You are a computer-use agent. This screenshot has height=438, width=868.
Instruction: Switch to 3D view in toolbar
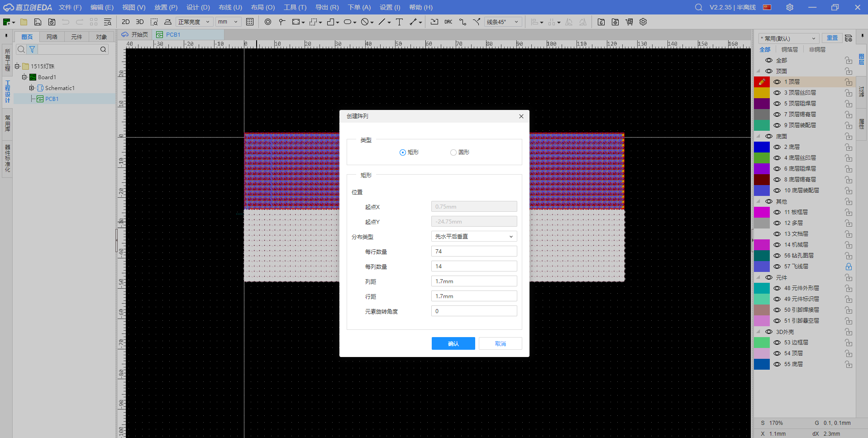[x=140, y=22]
